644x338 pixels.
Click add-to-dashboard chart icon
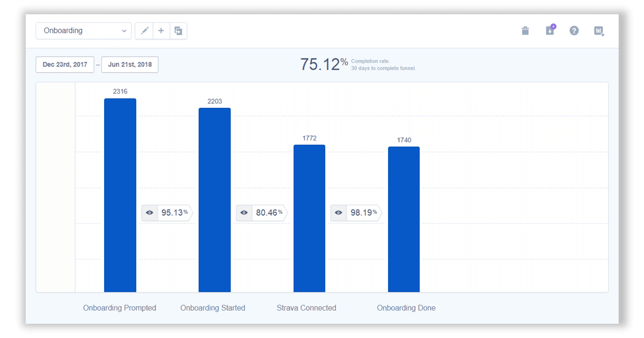pyautogui.click(x=599, y=31)
